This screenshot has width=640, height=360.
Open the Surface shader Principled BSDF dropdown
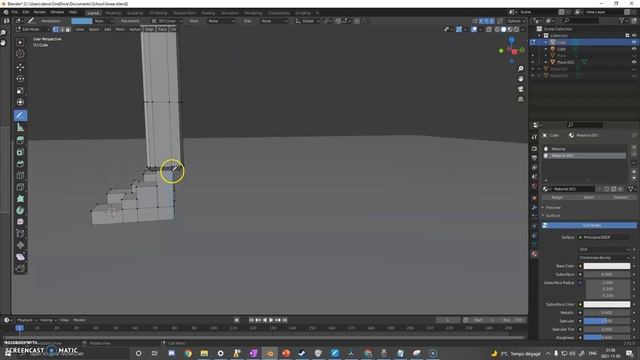coord(604,237)
